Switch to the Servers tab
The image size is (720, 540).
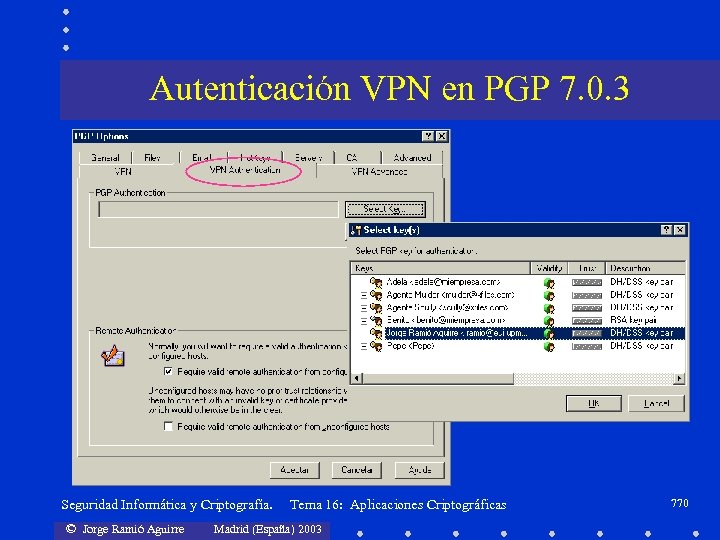coord(308,158)
